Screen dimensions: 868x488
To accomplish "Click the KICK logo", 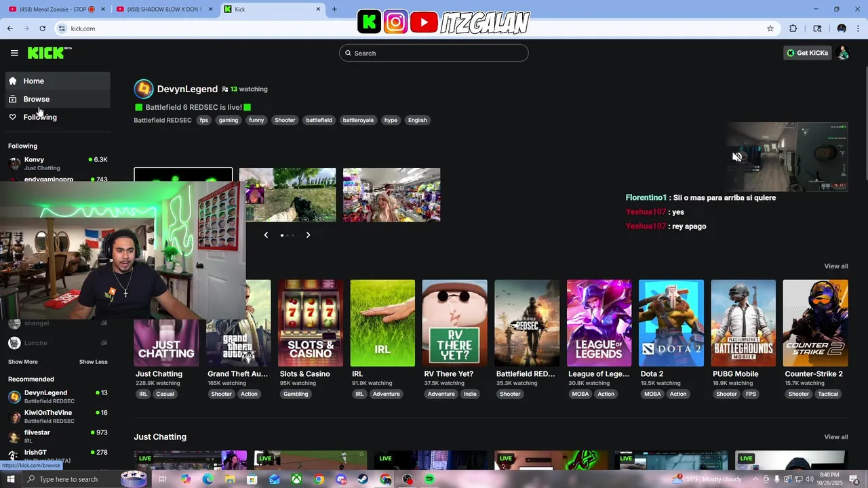I will coord(50,53).
